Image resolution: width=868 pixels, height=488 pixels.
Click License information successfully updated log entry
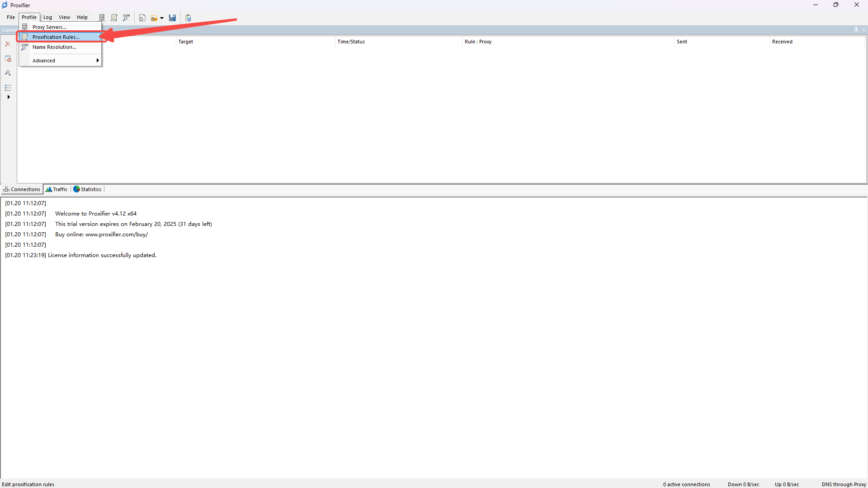coord(102,255)
